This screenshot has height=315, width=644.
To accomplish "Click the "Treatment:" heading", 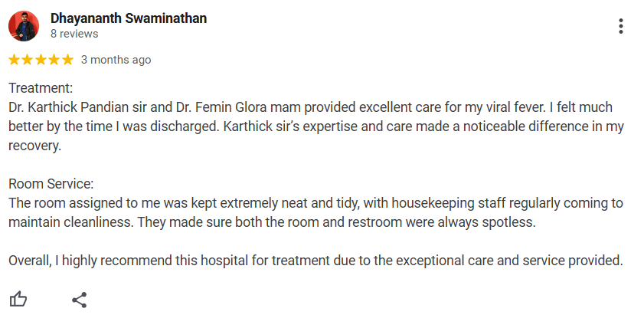I will (x=41, y=88).
